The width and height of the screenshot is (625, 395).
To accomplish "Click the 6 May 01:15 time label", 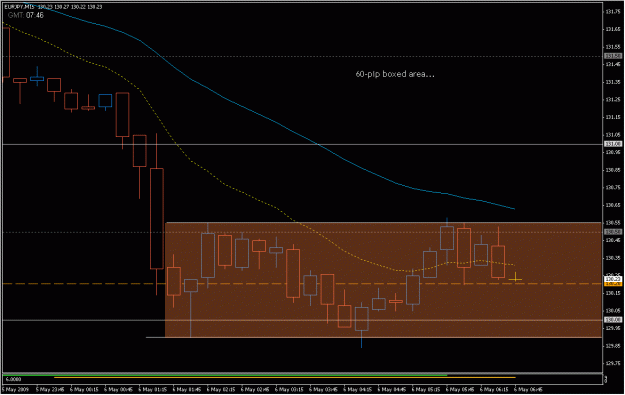I will click(x=153, y=389).
